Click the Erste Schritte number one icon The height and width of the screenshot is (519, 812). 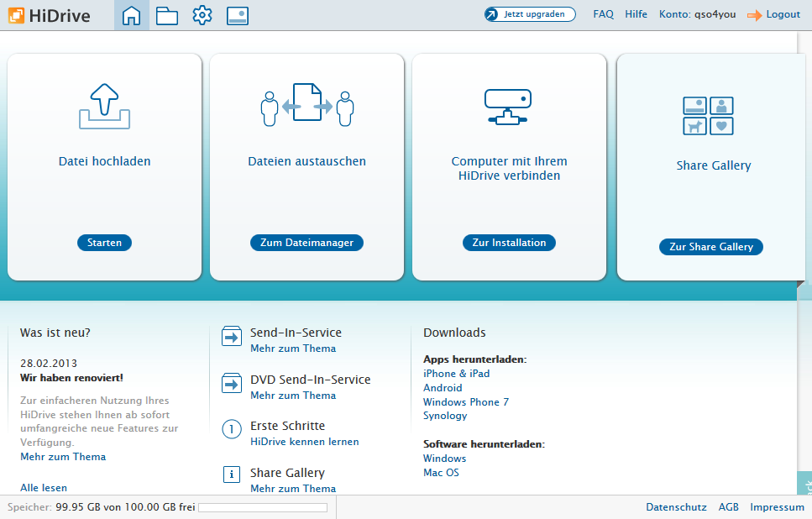tap(231, 430)
